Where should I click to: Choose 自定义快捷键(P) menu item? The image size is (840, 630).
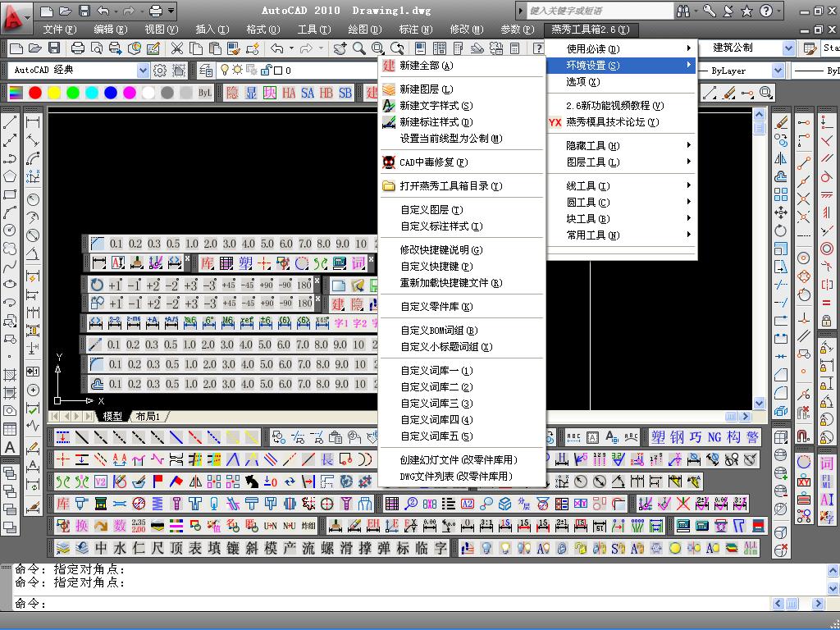pyautogui.click(x=461, y=267)
